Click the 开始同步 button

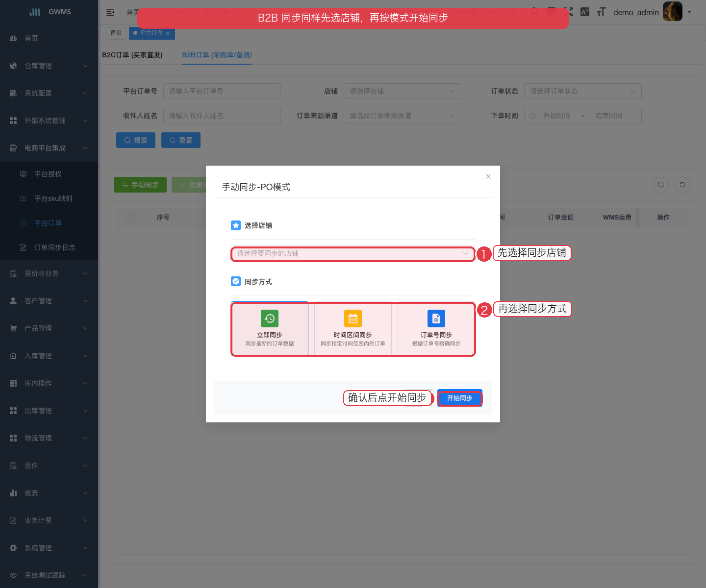460,398
